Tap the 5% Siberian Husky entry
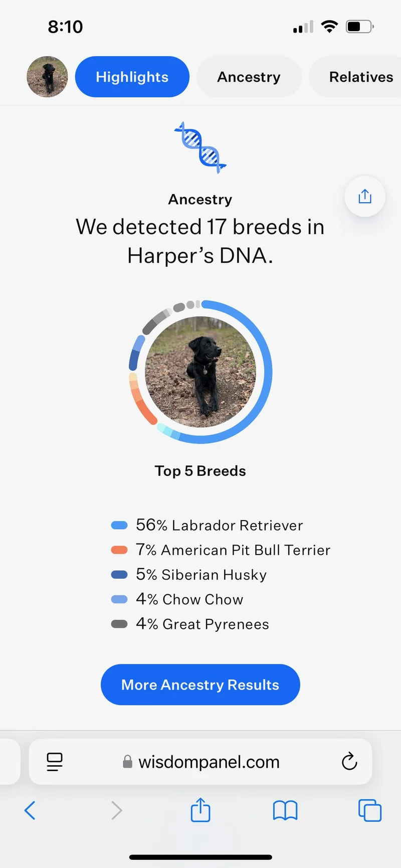Screen dimensions: 401x868 click(x=189, y=575)
